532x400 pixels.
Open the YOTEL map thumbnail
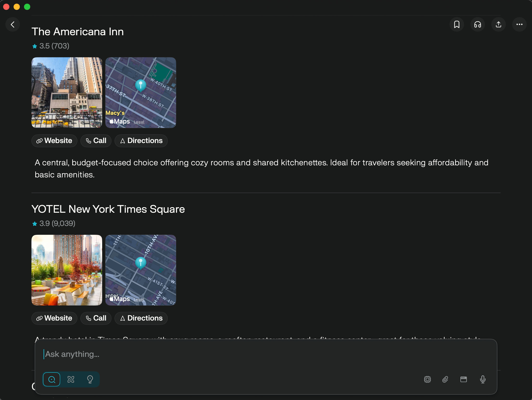tap(141, 270)
